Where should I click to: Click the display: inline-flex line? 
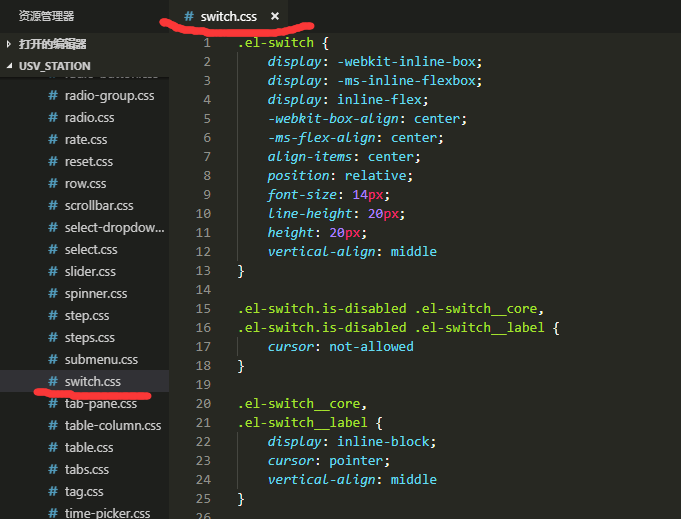click(x=348, y=100)
